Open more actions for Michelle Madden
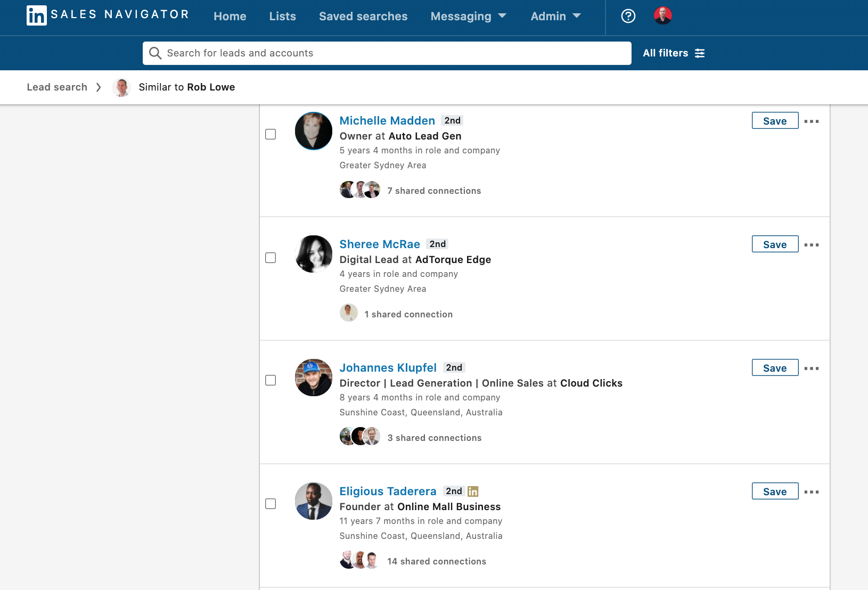The image size is (868, 590). click(x=812, y=121)
